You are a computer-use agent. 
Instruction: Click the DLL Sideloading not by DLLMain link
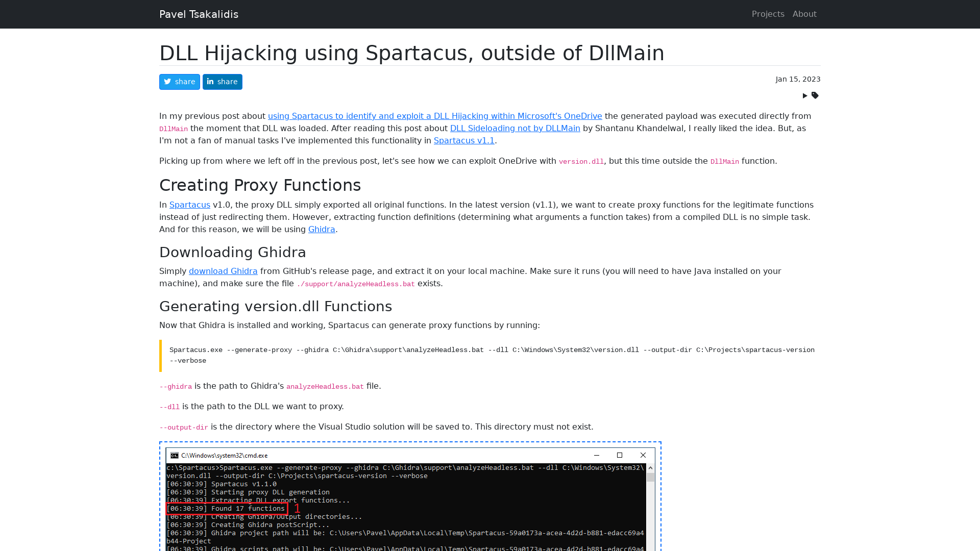515,128
